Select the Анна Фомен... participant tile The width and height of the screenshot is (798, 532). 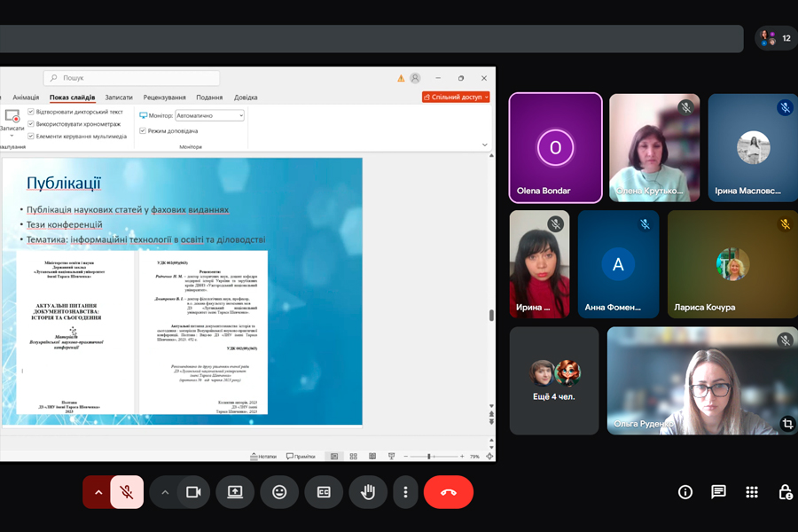[618, 264]
